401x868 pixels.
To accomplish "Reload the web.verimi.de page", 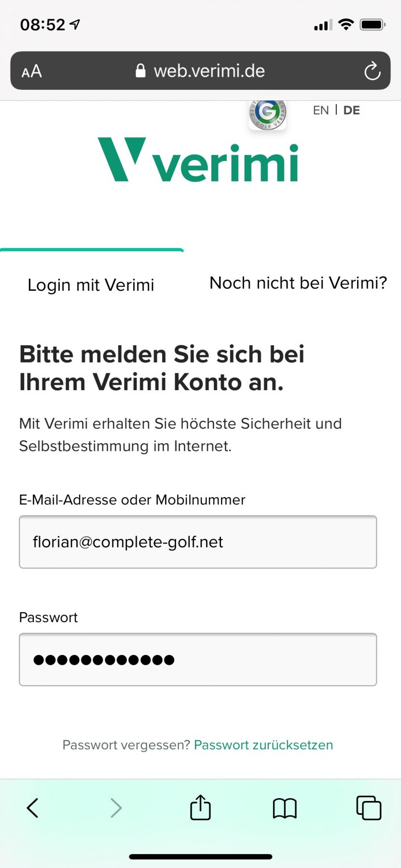I will pos(372,71).
